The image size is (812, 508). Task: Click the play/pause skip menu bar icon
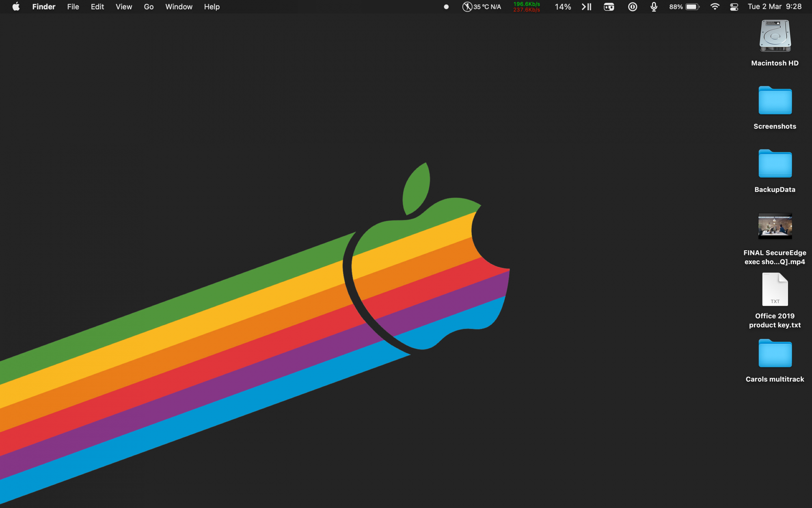tap(587, 7)
